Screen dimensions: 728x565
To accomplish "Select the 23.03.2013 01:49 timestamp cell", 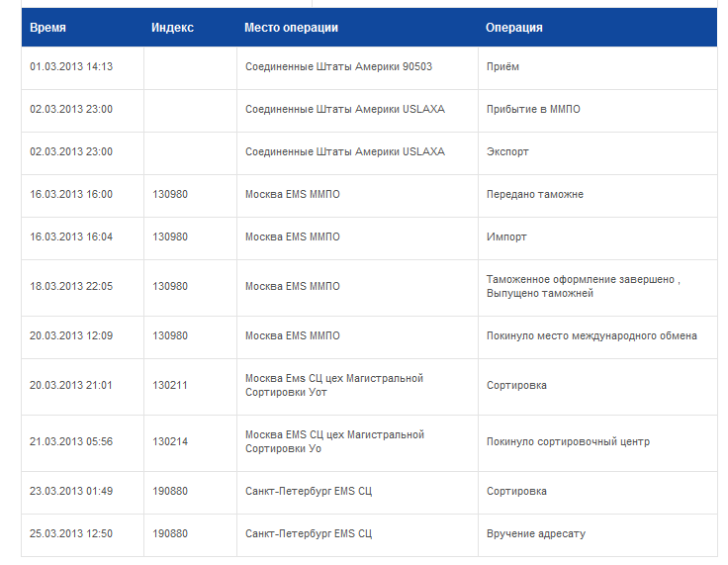I will coord(71,491).
